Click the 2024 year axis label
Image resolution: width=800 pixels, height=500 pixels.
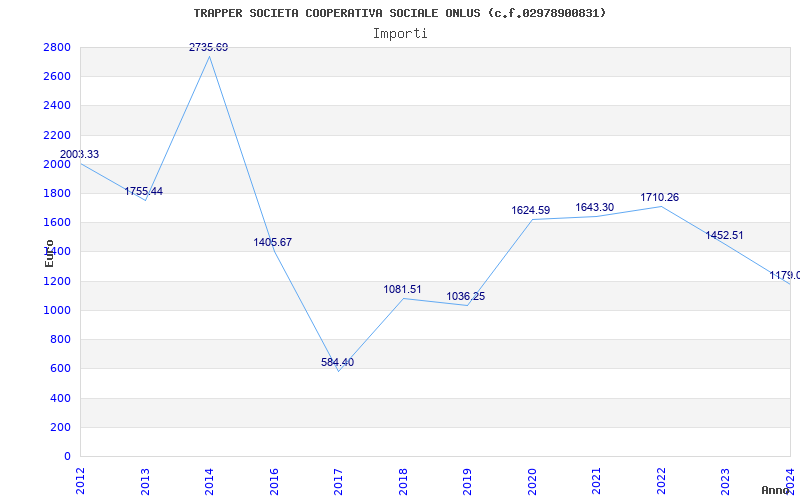pyautogui.click(x=790, y=481)
